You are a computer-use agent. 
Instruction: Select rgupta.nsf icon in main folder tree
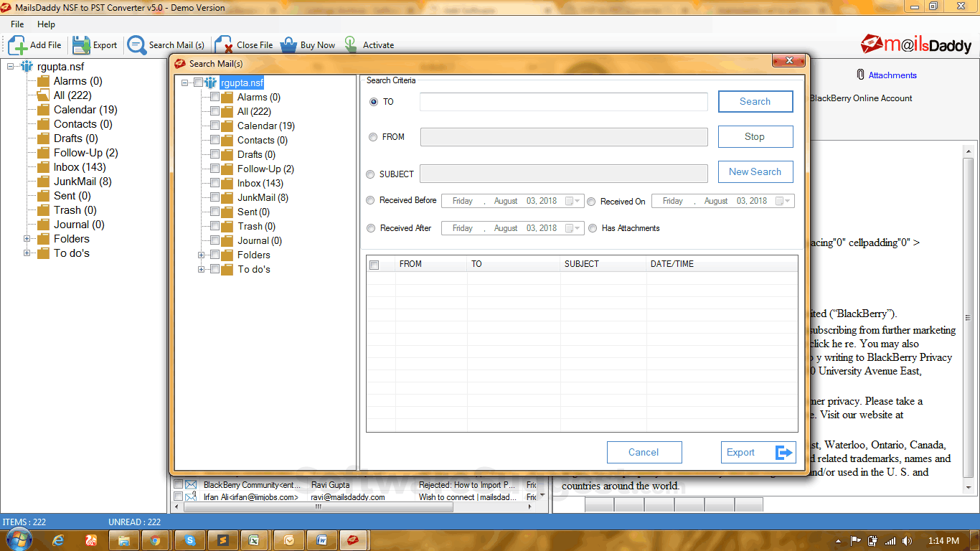pos(27,67)
